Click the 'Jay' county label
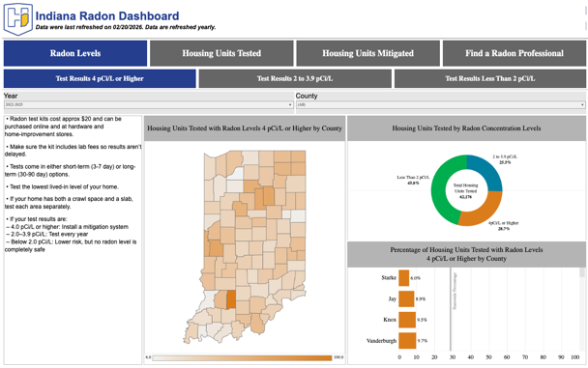The image size is (588, 368). tap(393, 298)
